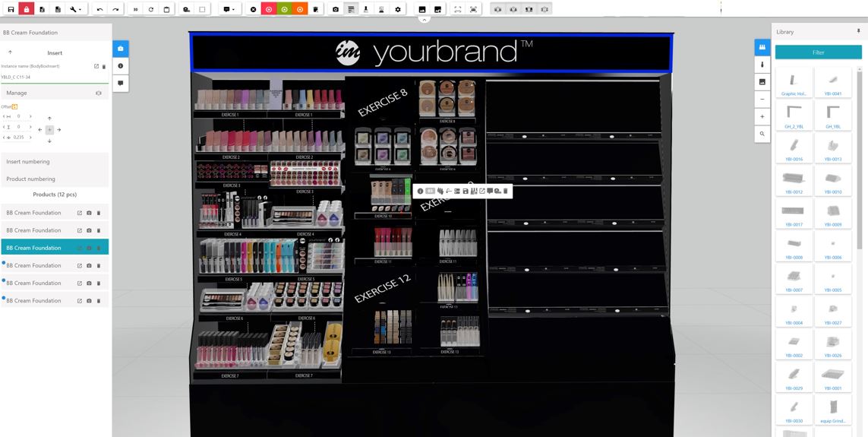Pin the Library panel

[x=859, y=32]
